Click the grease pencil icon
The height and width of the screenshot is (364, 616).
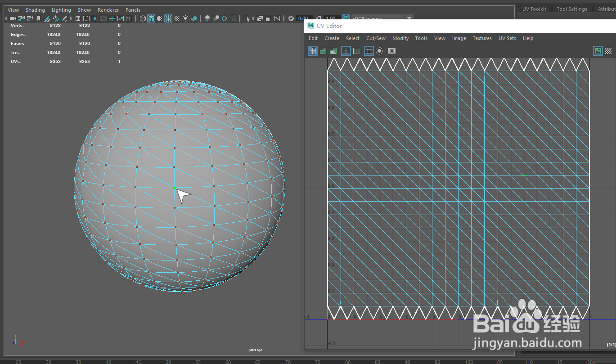[64, 18]
